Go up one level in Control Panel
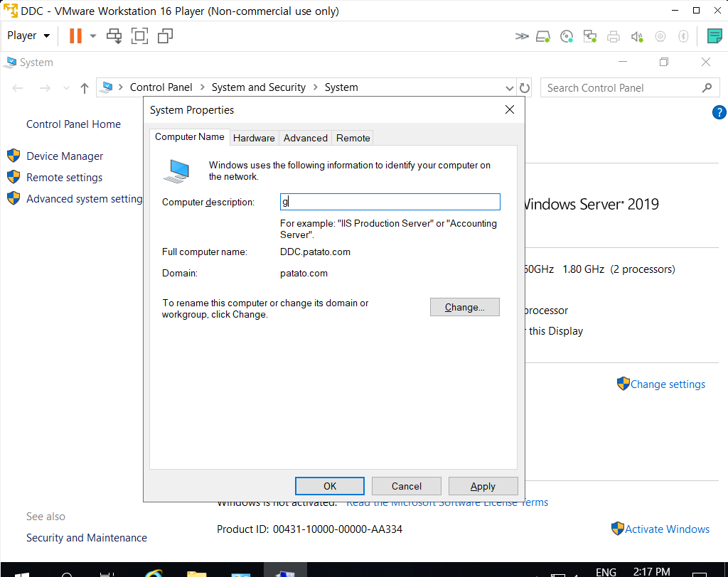728x577 pixels. (x=84, y=88)
